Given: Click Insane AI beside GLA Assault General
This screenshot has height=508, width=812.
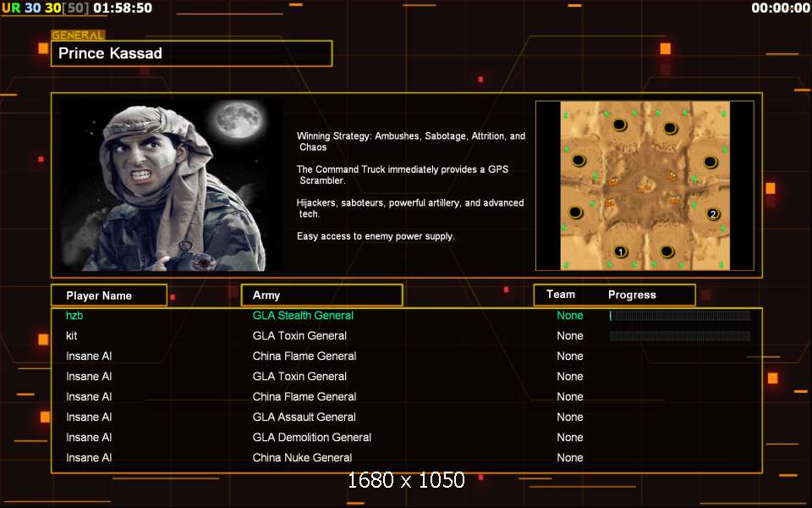Looking at the screenshot, I should pos(89,417).
